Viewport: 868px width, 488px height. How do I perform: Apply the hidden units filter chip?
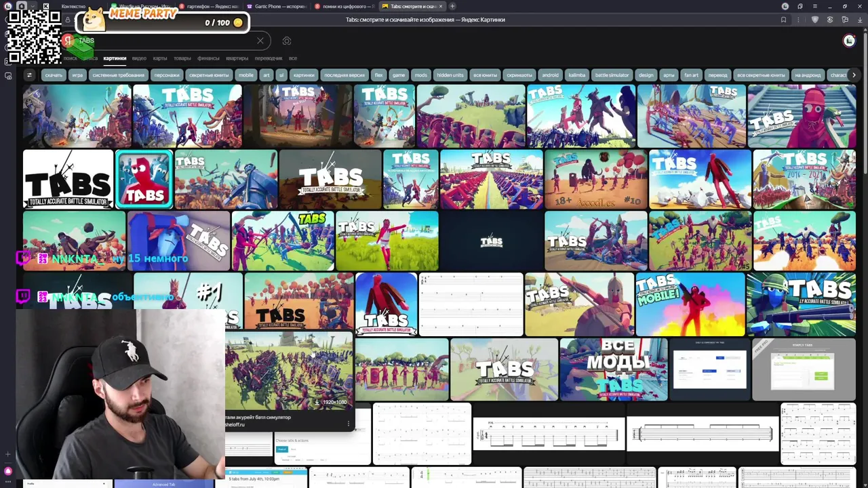click(x=450, y=75)
